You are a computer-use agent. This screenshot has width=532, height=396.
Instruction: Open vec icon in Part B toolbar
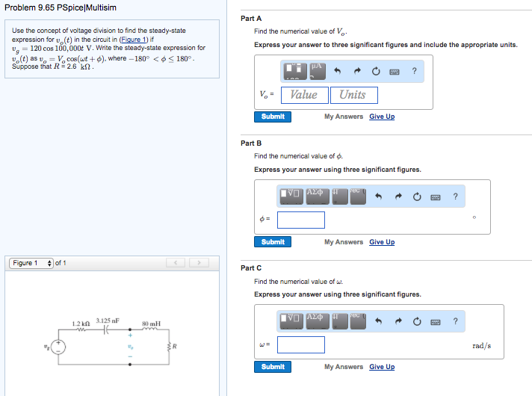click(x=358, y=197)
